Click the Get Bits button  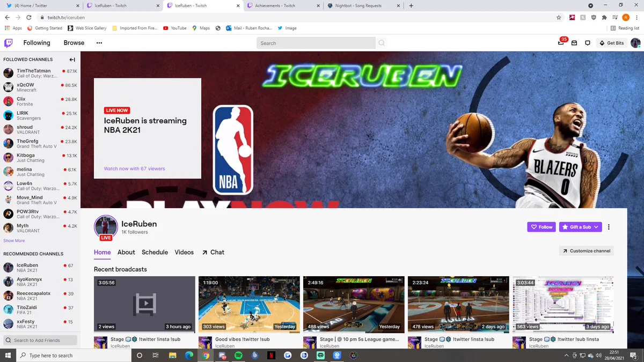point(612,43)
